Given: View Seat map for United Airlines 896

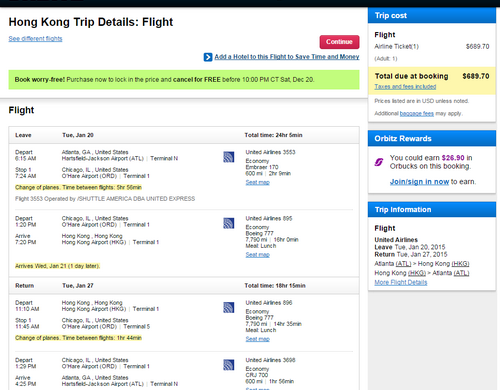Looking at the screenshot, I should [x=258, y=339].
